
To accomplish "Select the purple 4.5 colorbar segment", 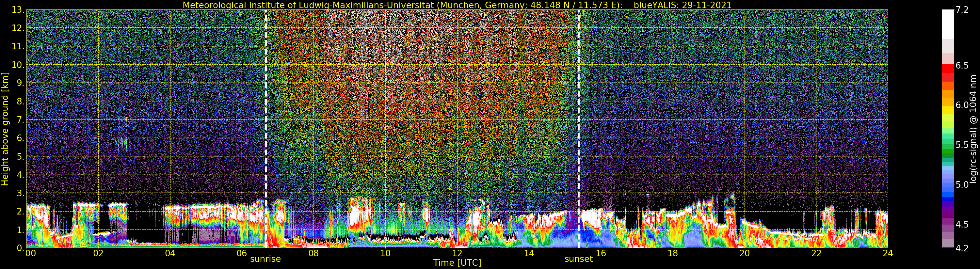I will pyautogui.click(x=948, y=221).
